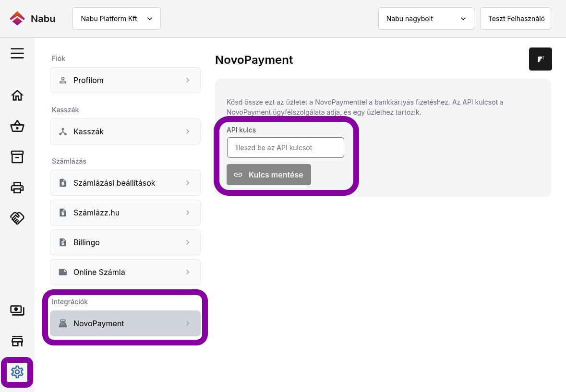
Task: Expand Számlázási beállítások chevron
Action: click(188, 183)
